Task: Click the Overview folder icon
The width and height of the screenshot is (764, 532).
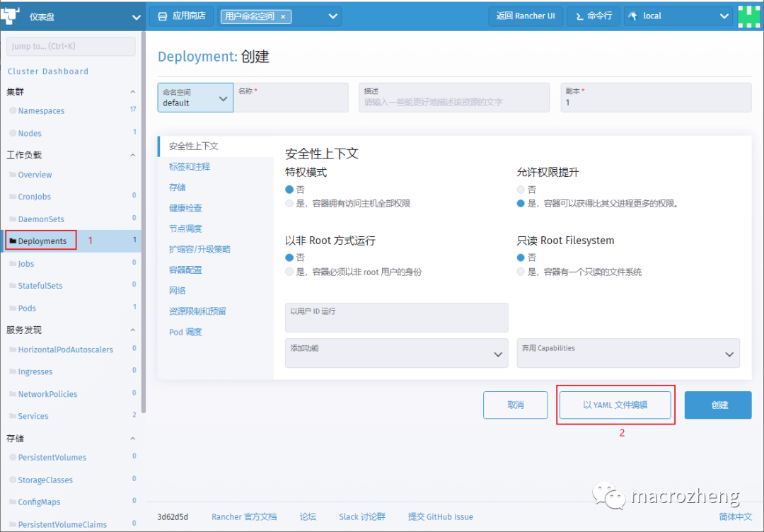Action: (13, 175)
